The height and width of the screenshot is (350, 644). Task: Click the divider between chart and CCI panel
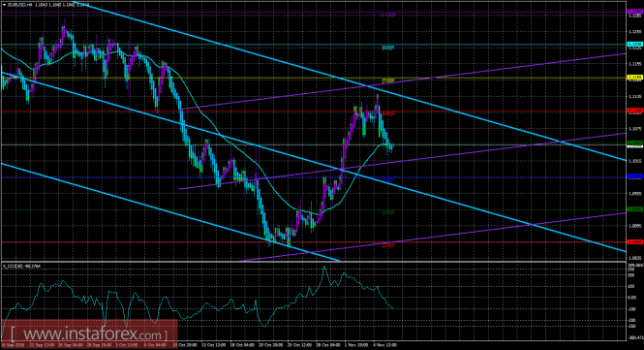313,262
